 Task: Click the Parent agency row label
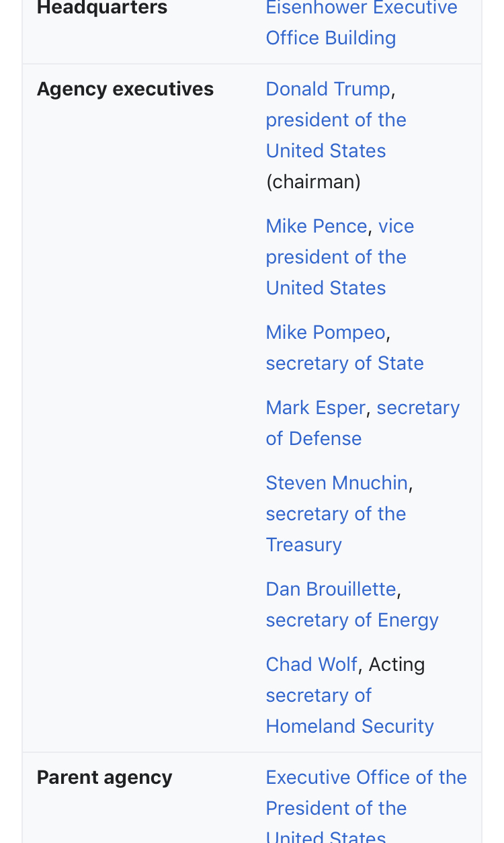104,778
